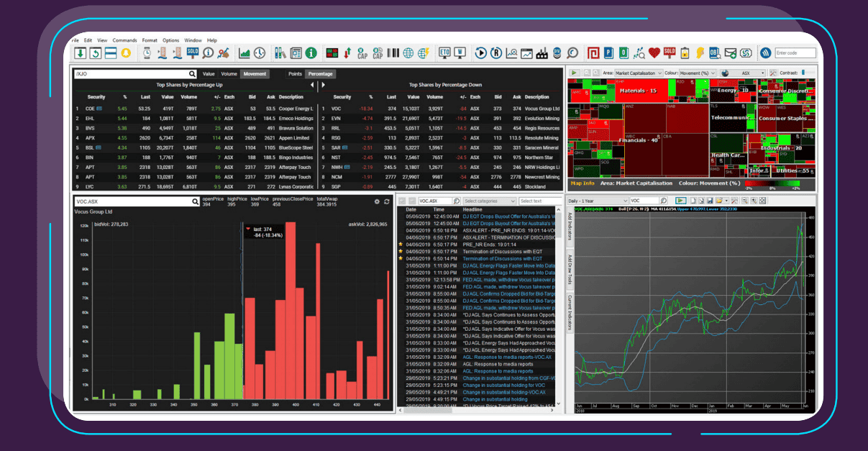Open the Commands menu
The image size is (868, 451).
(x=124, y=40)
